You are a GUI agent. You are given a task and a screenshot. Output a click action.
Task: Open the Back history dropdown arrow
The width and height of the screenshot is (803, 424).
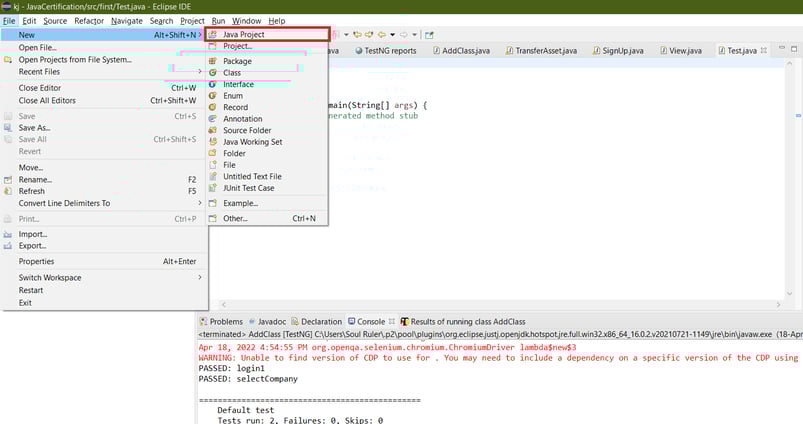pos(392,35)
